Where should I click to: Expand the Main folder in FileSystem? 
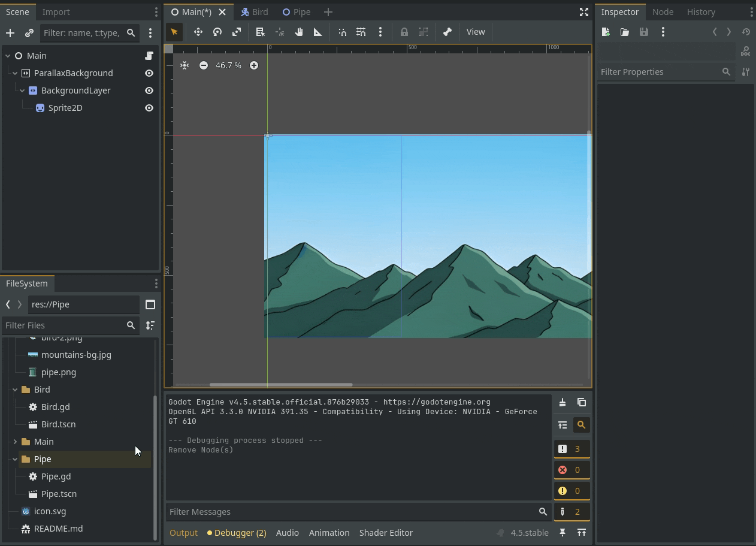point(15,442)
